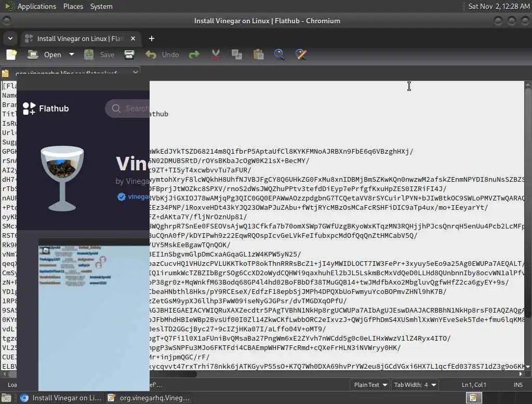The image size is (532, 404).
Task: Open a new browser tab
Action: coord(152,38)
